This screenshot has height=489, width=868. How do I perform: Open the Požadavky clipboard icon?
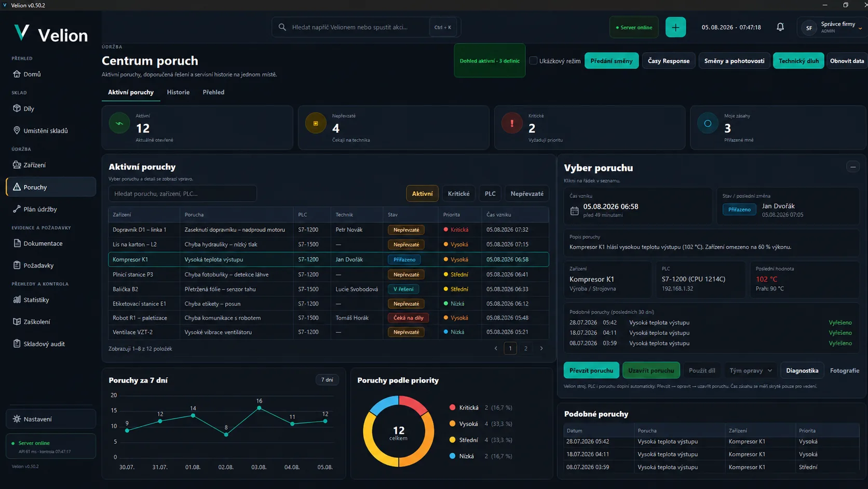[x=17, y=265]
